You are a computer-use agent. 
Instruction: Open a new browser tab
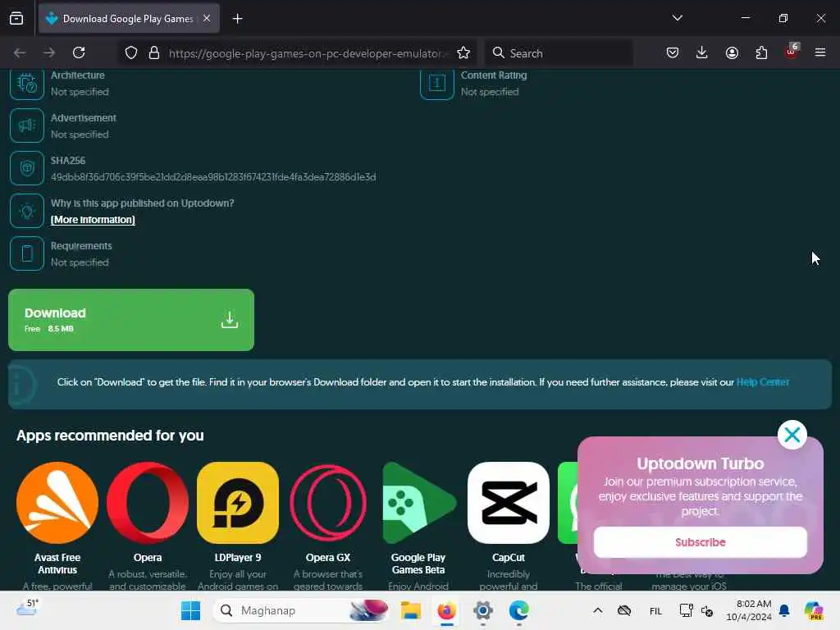click(237, 19)
